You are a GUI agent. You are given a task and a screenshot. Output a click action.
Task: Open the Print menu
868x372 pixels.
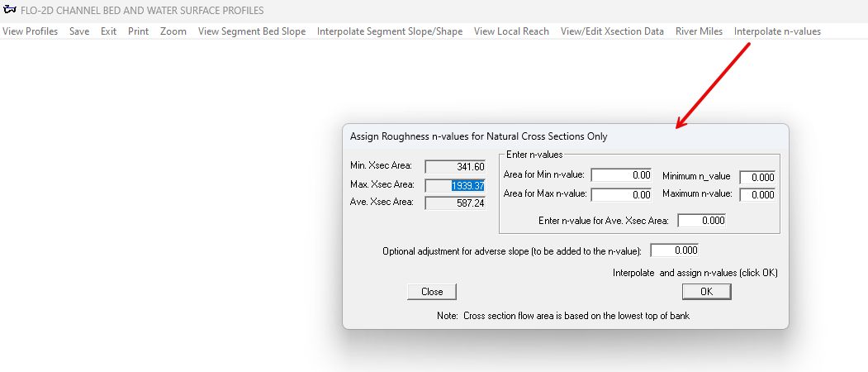click(139, 31)
